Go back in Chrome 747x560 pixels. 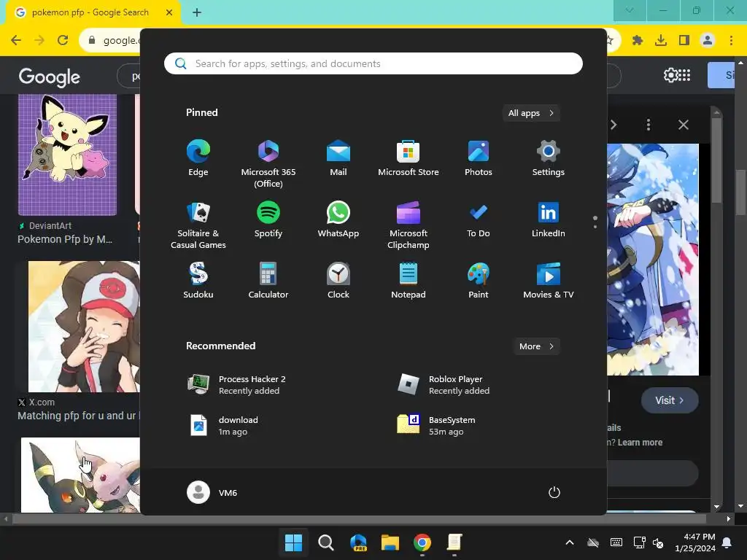tap(16, 40)
